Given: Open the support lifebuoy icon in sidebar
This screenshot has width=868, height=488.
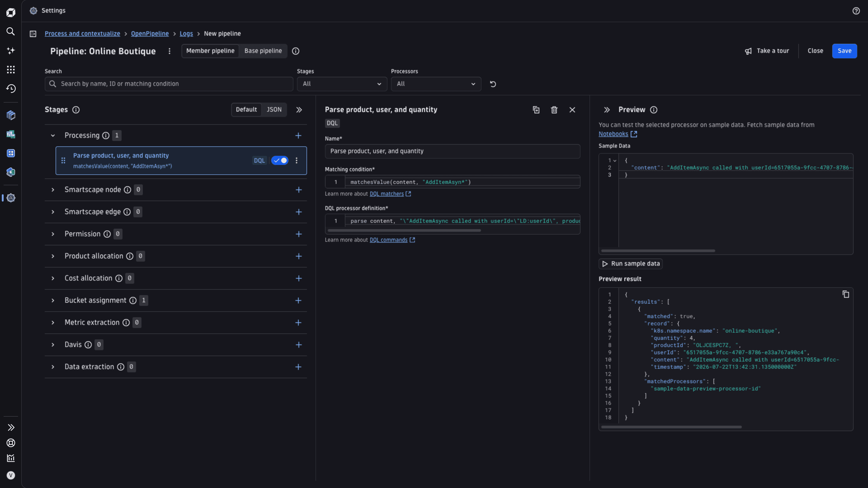Looking at the screenshot, I should click(11, 443).
